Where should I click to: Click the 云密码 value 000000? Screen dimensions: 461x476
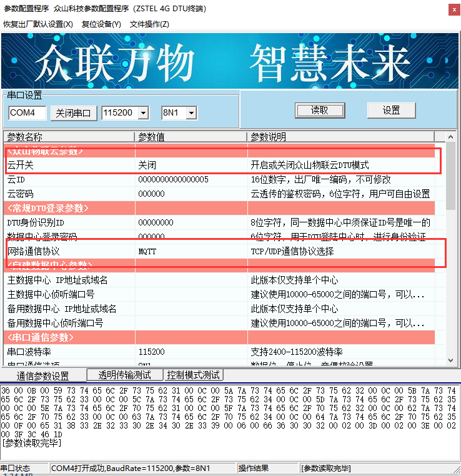point(151,194)
